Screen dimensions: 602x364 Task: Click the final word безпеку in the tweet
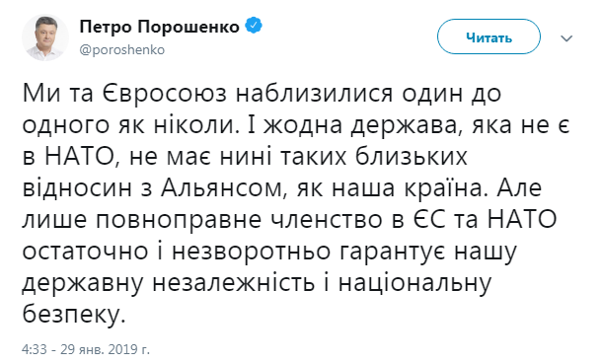click(x=74, y=315)
